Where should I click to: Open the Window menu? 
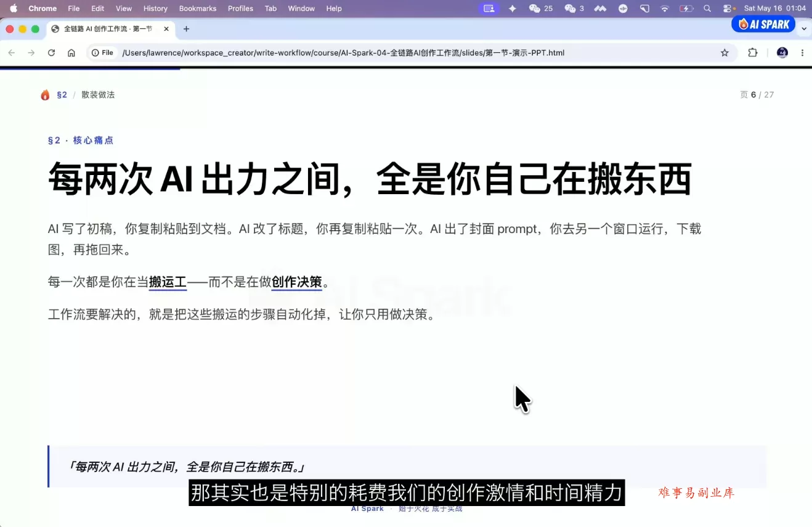(301, 8)
